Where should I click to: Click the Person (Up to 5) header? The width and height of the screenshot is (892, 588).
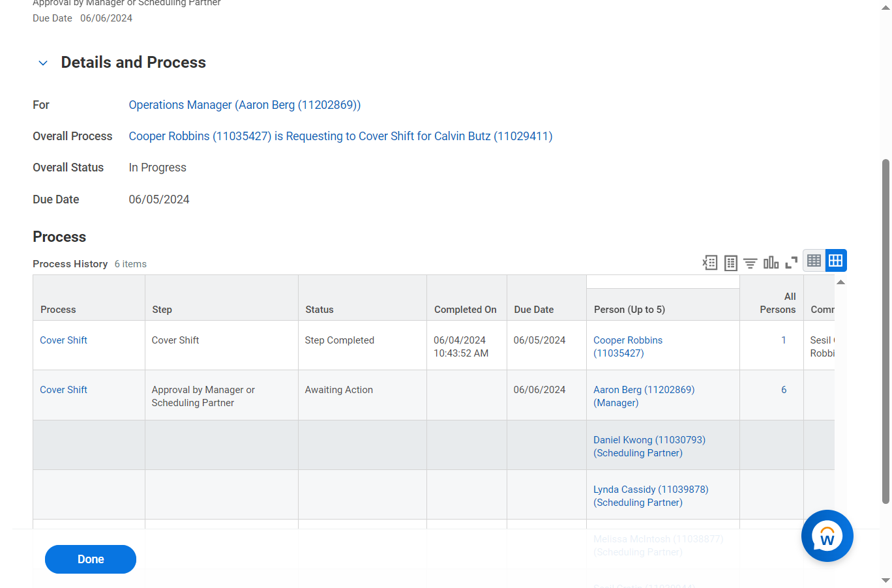point(663,304)
